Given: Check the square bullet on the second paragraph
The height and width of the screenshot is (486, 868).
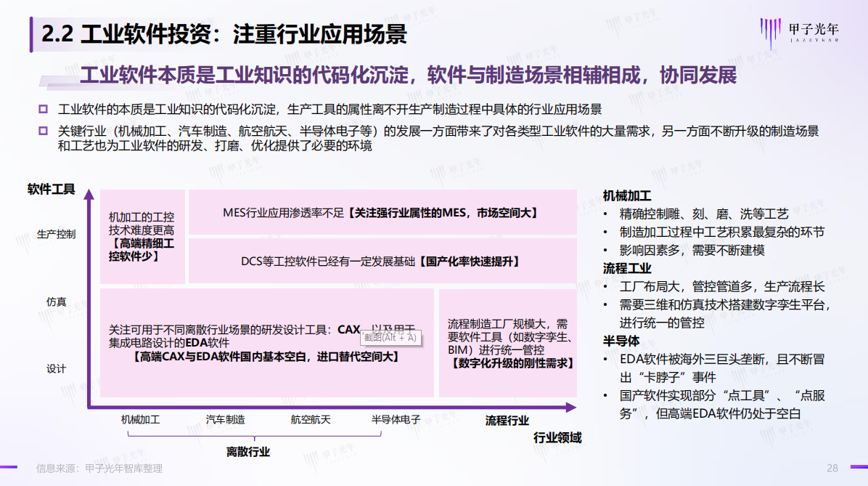Looking at the screenshot, I should tap(43, 132).
